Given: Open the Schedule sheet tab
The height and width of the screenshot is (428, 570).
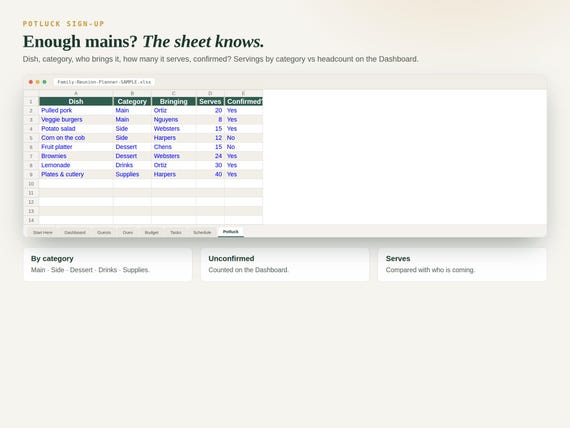Looking at the screenshot, I should [x=202, y=232].
